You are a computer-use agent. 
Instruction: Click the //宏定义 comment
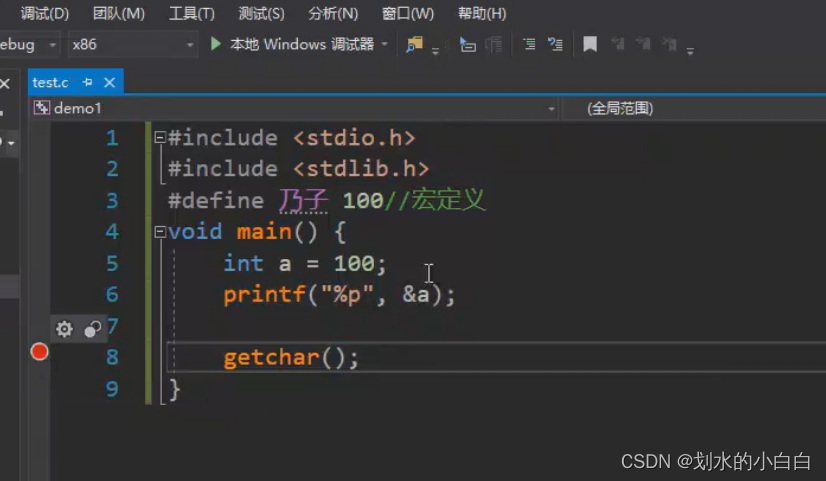[x=435, y=200]
